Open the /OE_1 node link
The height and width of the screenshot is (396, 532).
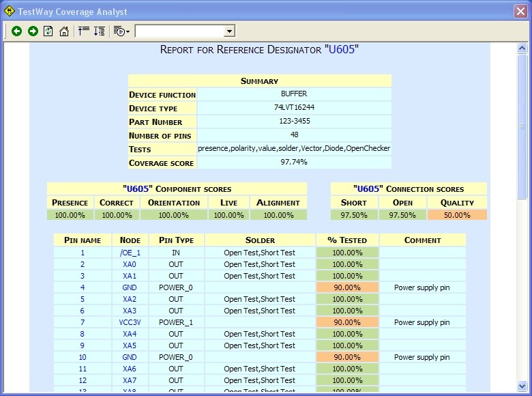coord(130,253)
